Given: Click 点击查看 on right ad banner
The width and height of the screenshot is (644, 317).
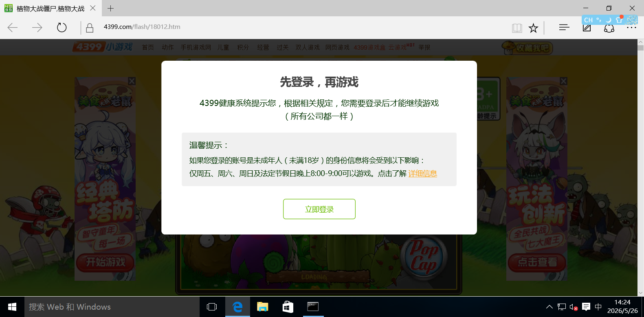Looking at the screenshot, I should click(x=537, y=262).
